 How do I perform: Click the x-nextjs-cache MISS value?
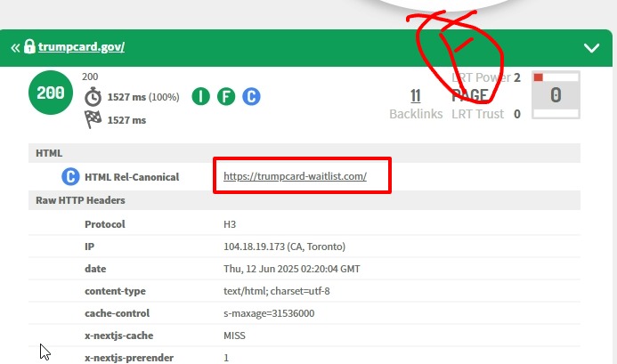tap(234, 336)
